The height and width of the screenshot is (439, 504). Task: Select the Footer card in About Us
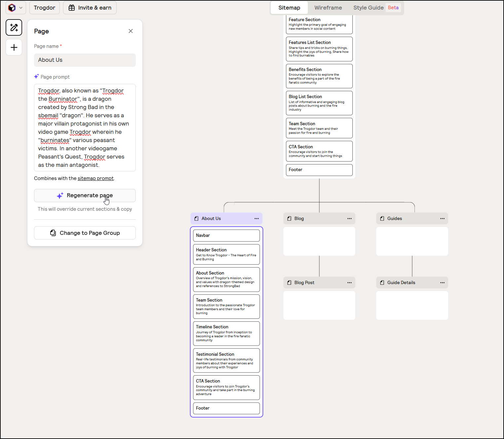coord(227,408)
